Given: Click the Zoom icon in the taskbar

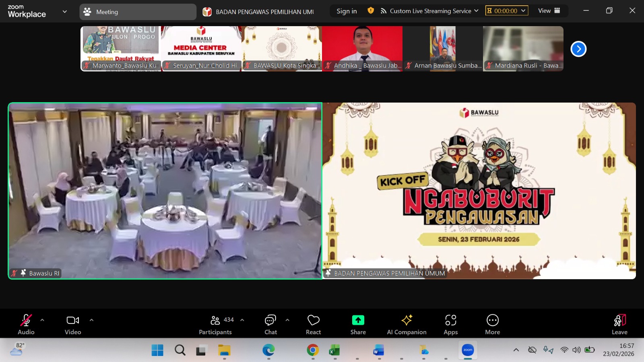Looking at the screenshot, I should 468,350.
